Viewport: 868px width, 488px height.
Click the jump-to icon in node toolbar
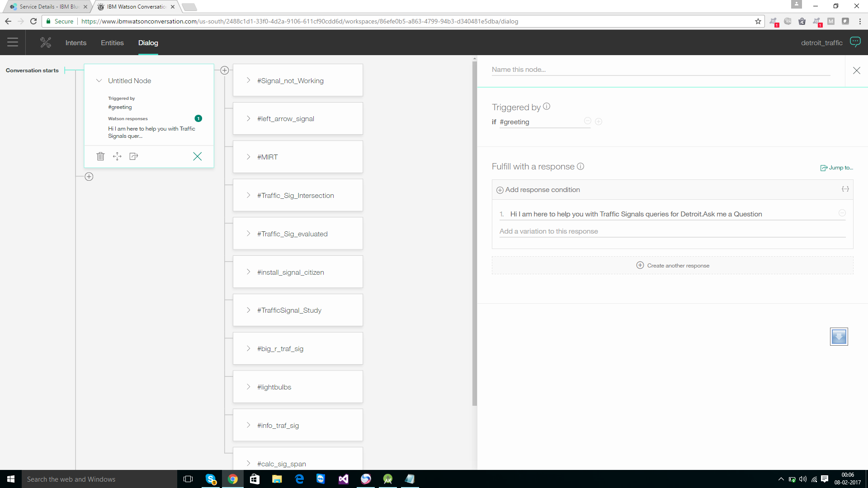[133, 156]
